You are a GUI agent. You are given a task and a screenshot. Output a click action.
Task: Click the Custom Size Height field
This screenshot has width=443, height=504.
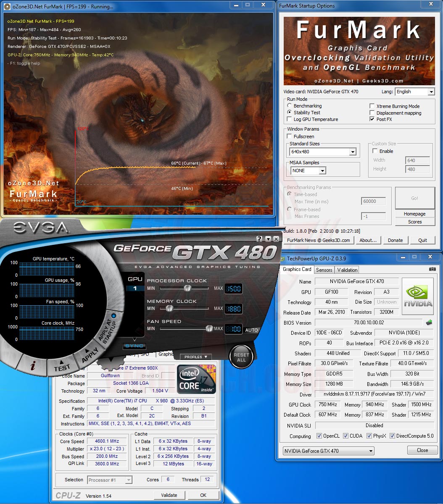[417, 169]
